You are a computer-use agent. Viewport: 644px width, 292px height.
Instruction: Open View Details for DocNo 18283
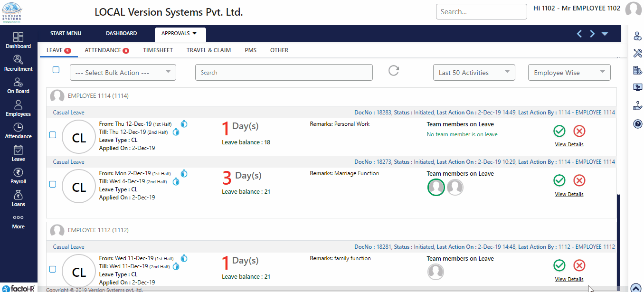pos(569,144)
